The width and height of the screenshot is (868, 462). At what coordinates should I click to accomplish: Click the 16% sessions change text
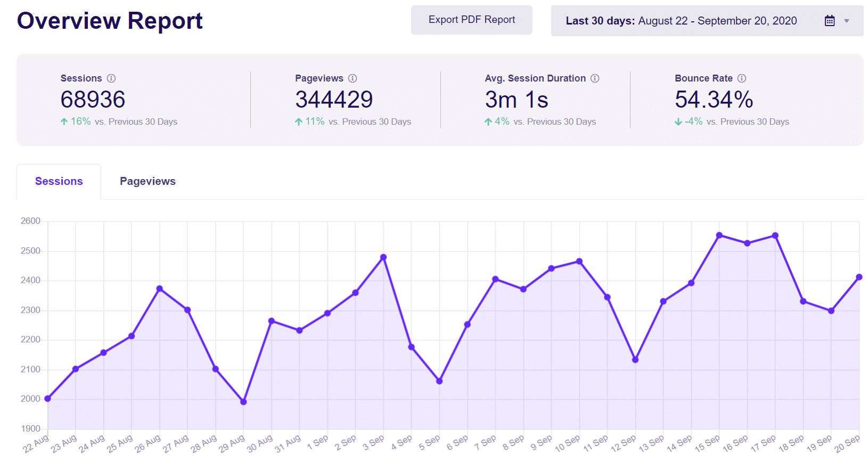81,121
